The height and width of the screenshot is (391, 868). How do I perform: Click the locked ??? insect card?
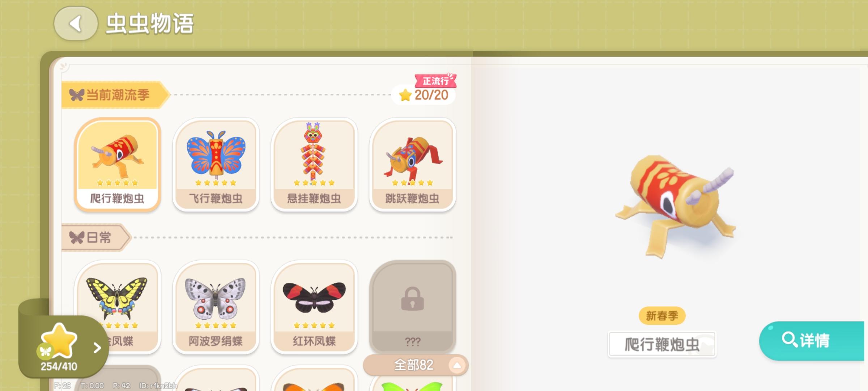click(412, 307)
